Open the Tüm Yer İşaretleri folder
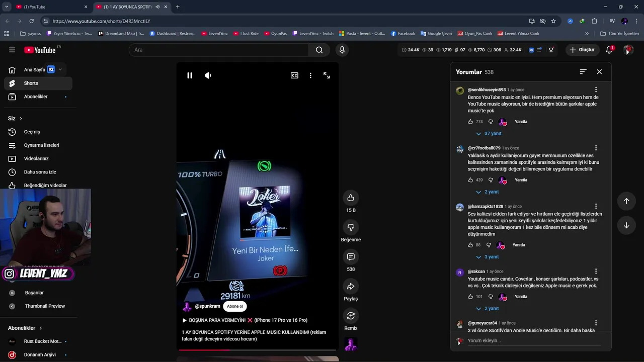 pyautogui.click(x=620, y=34)
